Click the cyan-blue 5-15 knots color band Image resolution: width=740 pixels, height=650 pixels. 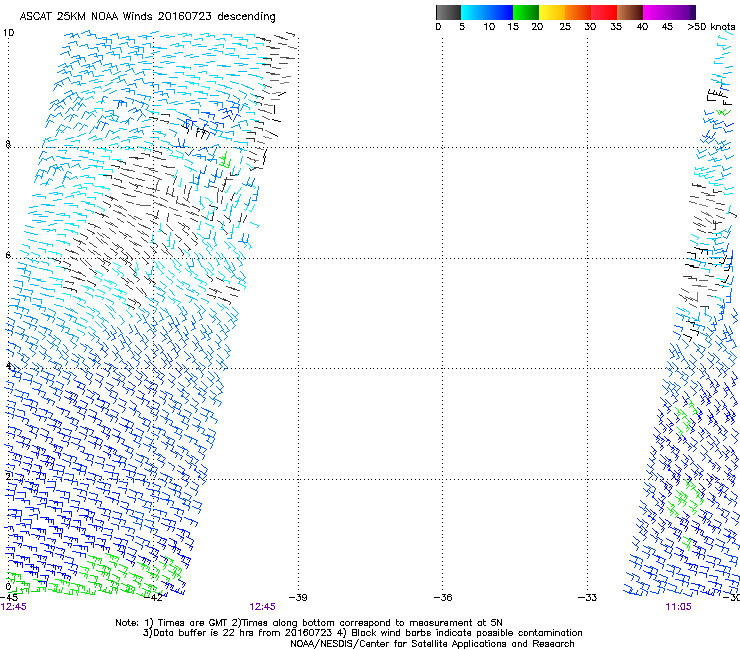point(487,12)
